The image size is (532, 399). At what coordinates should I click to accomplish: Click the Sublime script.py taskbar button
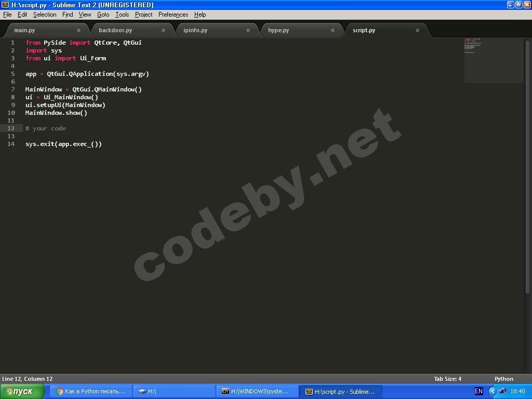[340, 392]
